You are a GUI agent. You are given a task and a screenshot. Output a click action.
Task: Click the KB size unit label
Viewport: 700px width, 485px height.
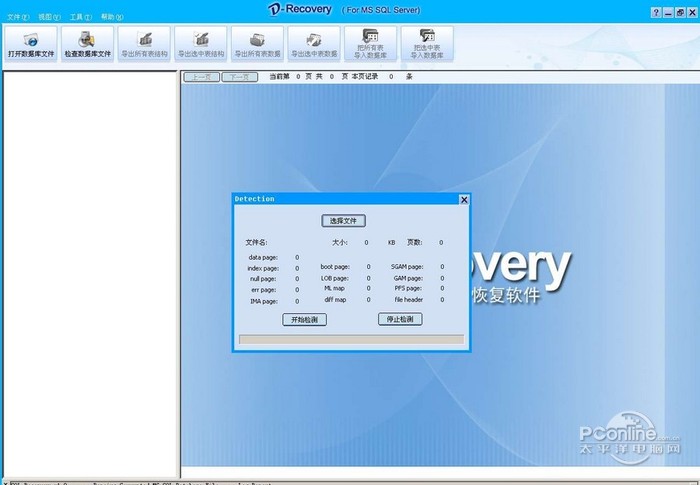click(392, 243)
